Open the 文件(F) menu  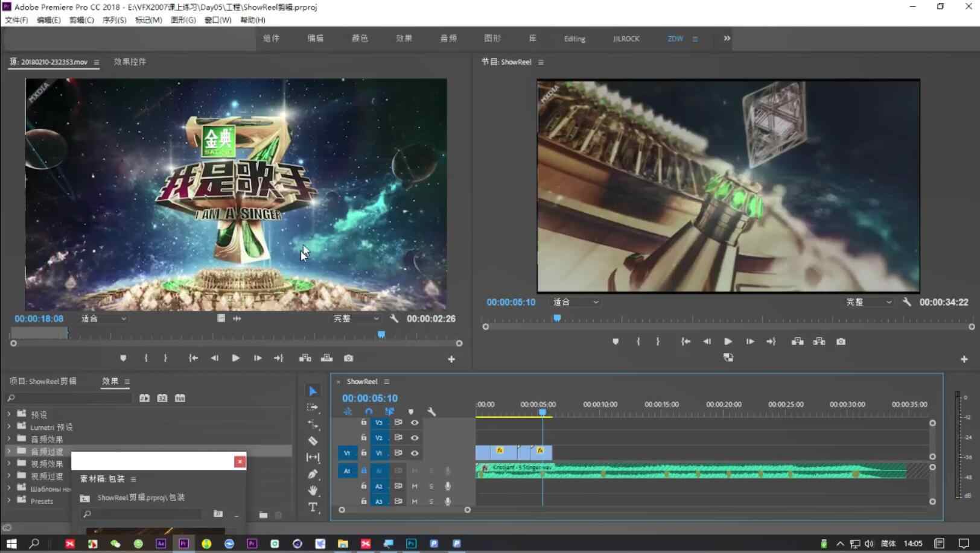[x=16, y=20]
